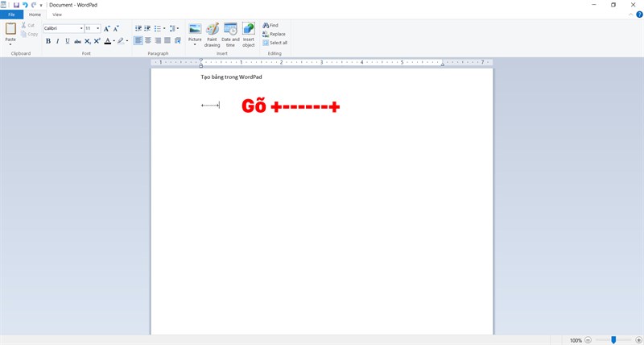Toggle superscript formatting
The width and height of the screenshot is (644, 345).
tap(97, 41)
